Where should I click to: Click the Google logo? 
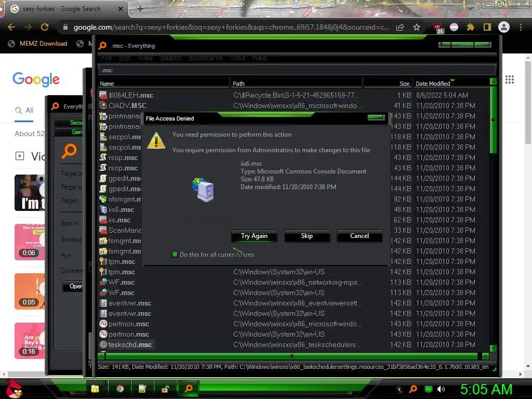[x=36, y=79]
